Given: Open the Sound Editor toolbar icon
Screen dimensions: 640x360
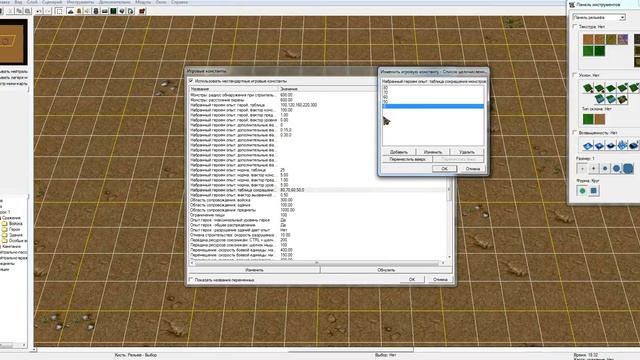Looking at the screenshot, I should tap(87, 11).
